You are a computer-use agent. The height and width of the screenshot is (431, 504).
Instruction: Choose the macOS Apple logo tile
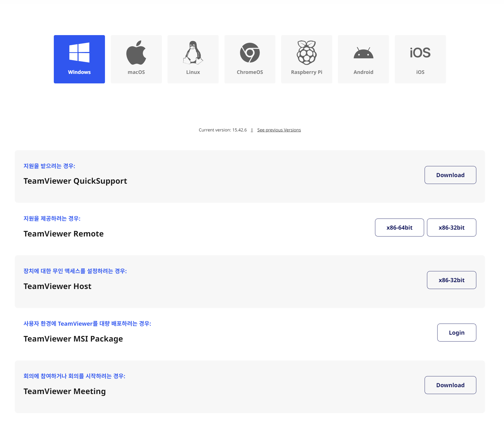pos(136,59)
